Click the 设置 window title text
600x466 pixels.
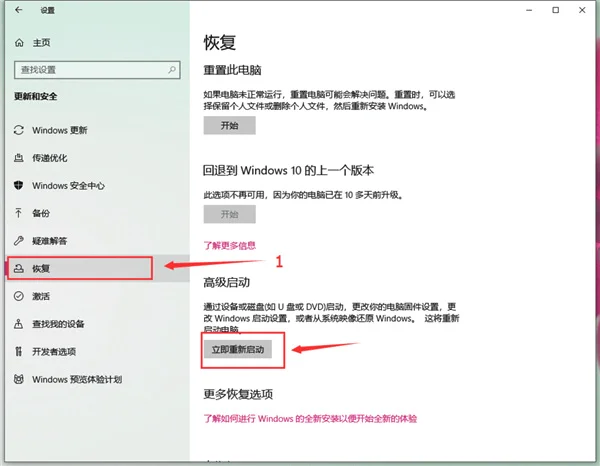[x=47, y=10]
